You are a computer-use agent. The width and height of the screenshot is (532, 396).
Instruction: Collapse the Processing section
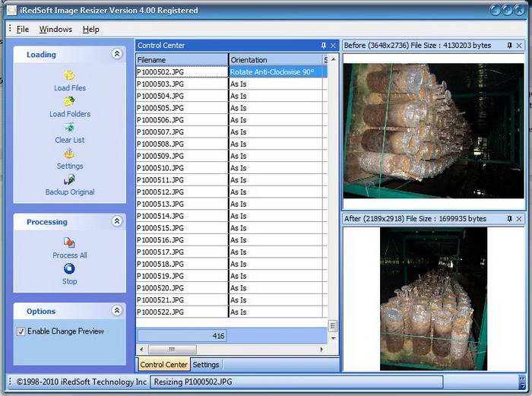116,222
